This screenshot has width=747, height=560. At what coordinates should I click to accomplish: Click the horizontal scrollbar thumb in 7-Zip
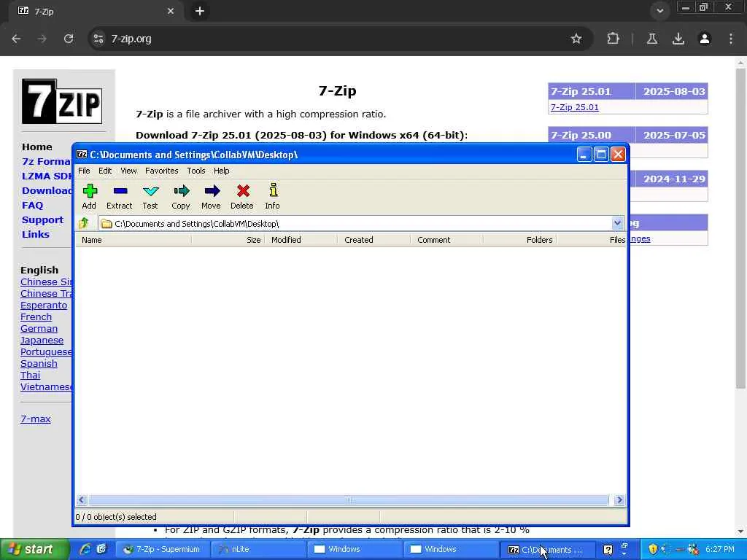(x=348, y=499)
